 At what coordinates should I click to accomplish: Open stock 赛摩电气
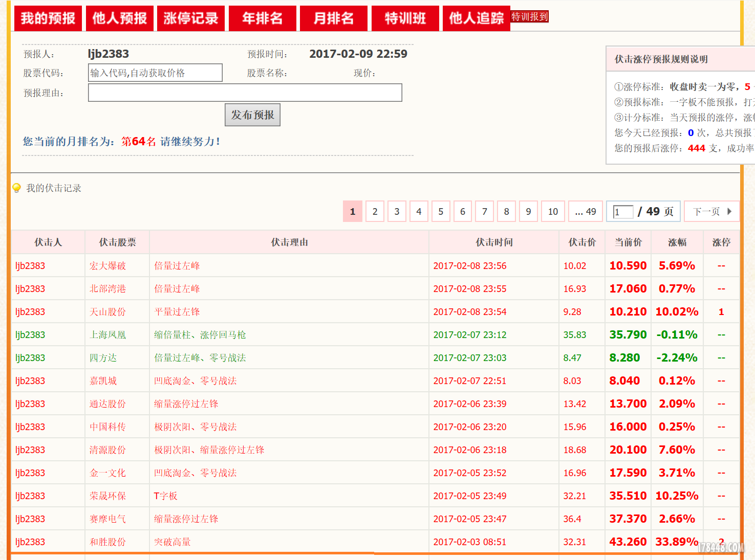pyautogui.click(x=107, y=519)
